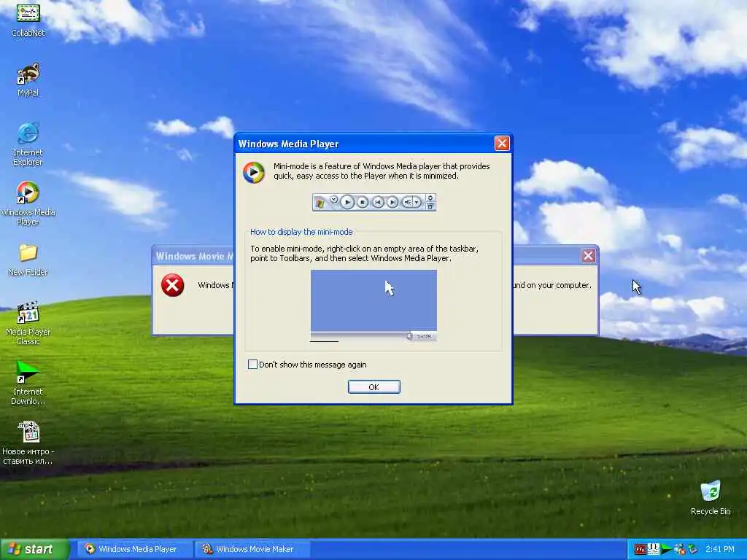Select the New Folder desktop icon
Viewport: 747px width, 560px height.
click(28, 260)
